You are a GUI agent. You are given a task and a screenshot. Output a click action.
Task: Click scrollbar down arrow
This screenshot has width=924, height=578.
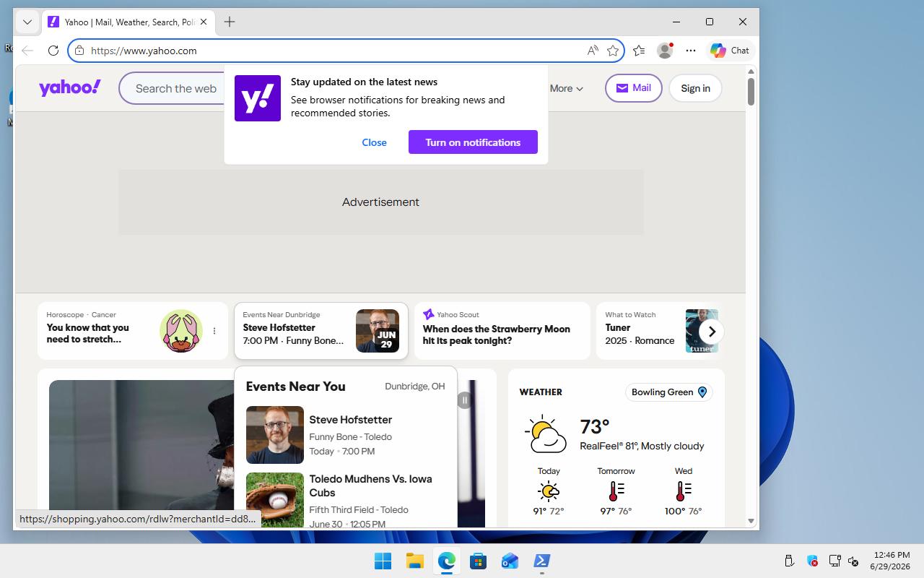[x=751, y=521]
